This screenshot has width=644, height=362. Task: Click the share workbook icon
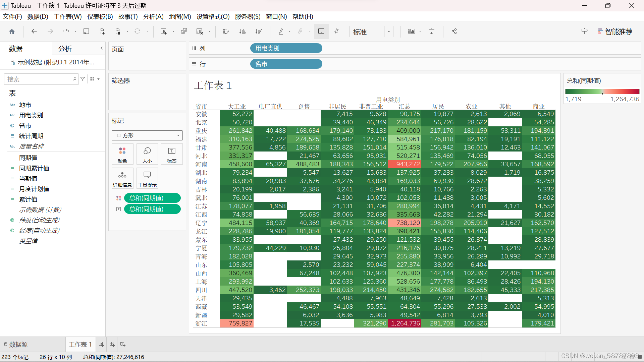pos(454,32)
